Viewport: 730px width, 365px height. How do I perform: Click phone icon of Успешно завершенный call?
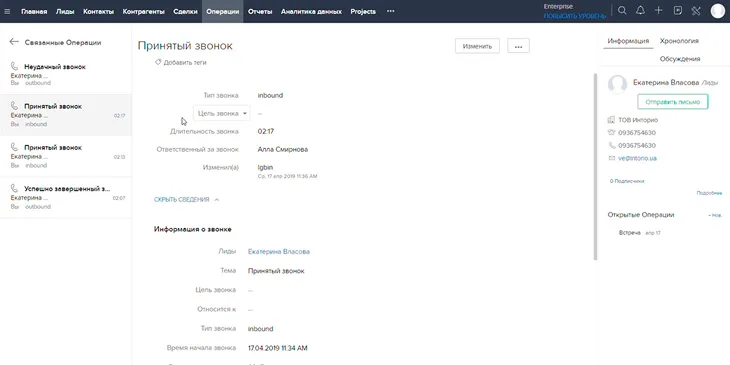[14, 189]
